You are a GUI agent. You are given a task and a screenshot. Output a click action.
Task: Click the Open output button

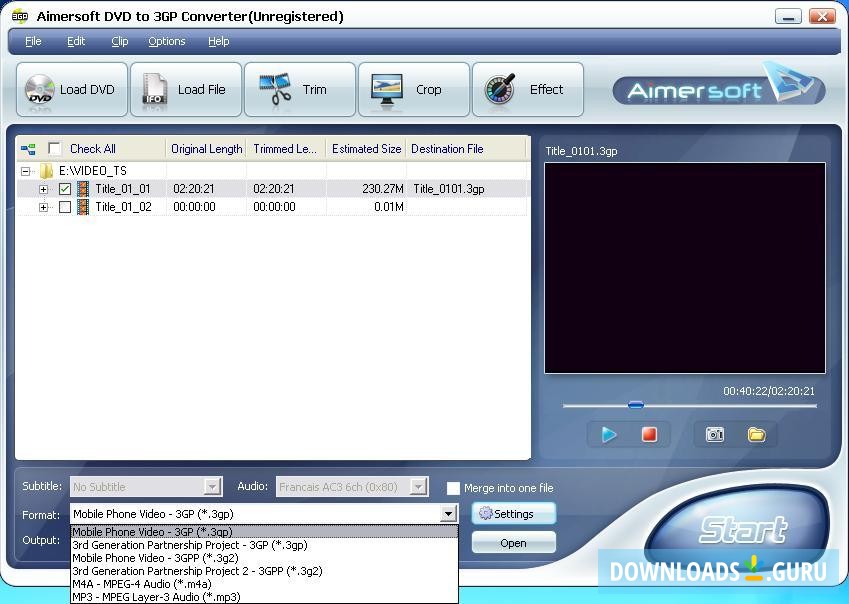point(513,543)
